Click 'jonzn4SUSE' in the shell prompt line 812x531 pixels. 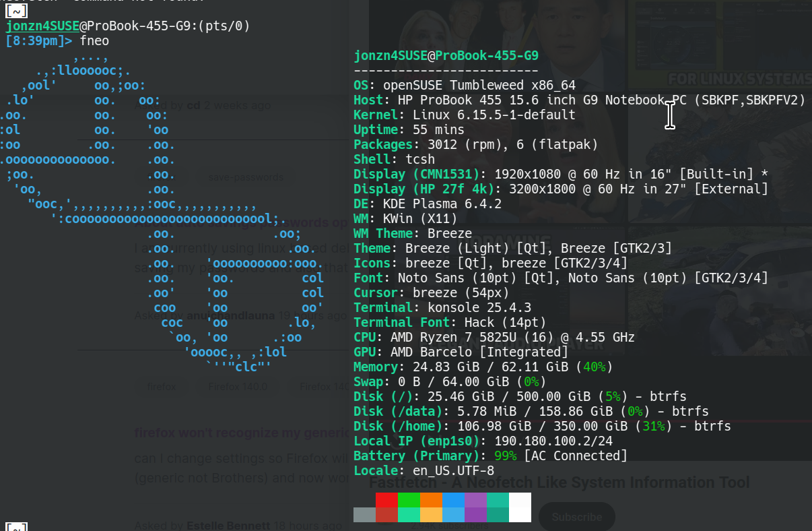tap(42, 26)
